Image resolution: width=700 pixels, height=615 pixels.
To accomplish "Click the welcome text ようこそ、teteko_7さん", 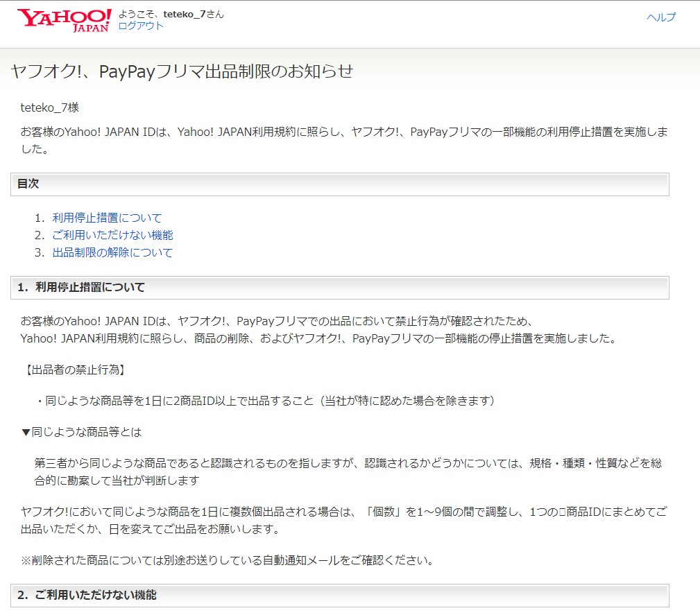I will (171, 15).
